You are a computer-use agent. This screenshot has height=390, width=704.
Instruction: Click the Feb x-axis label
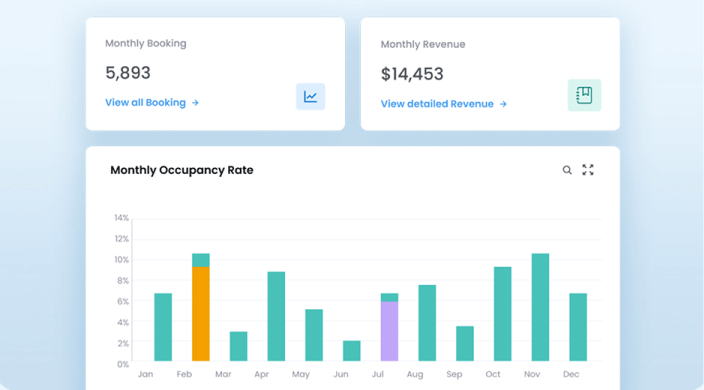tap(184, 374)
